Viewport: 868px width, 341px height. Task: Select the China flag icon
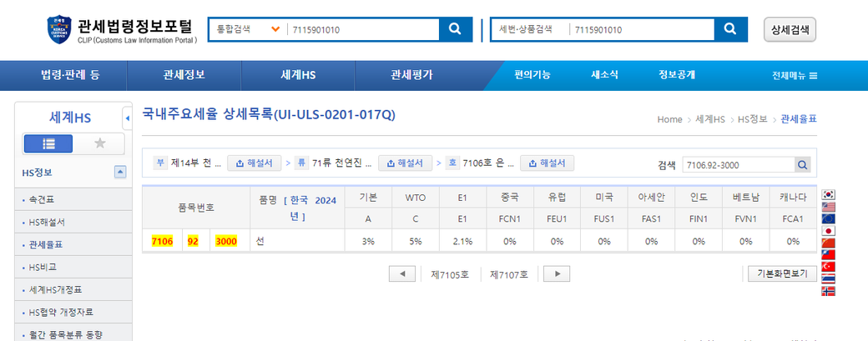point(829,243)
